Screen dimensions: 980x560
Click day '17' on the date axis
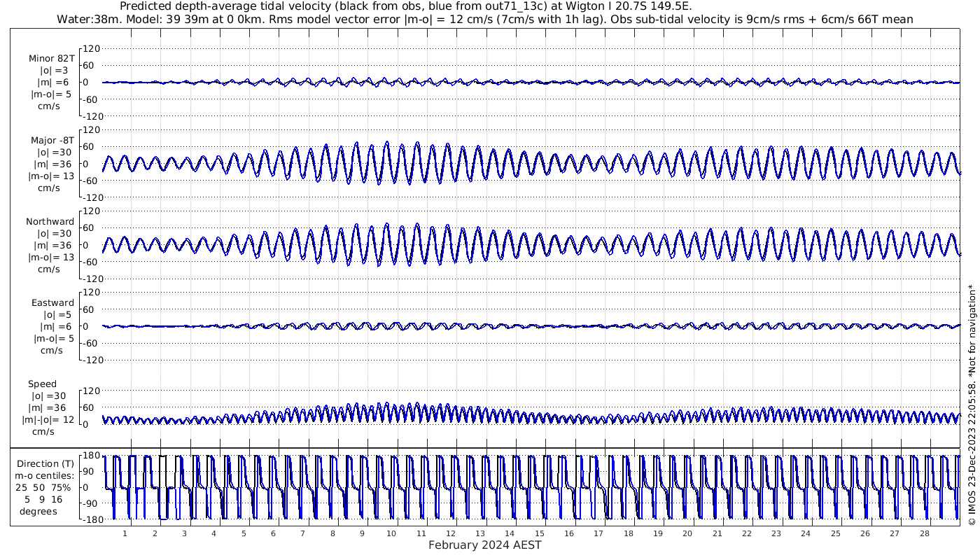(x=598, y=533)
